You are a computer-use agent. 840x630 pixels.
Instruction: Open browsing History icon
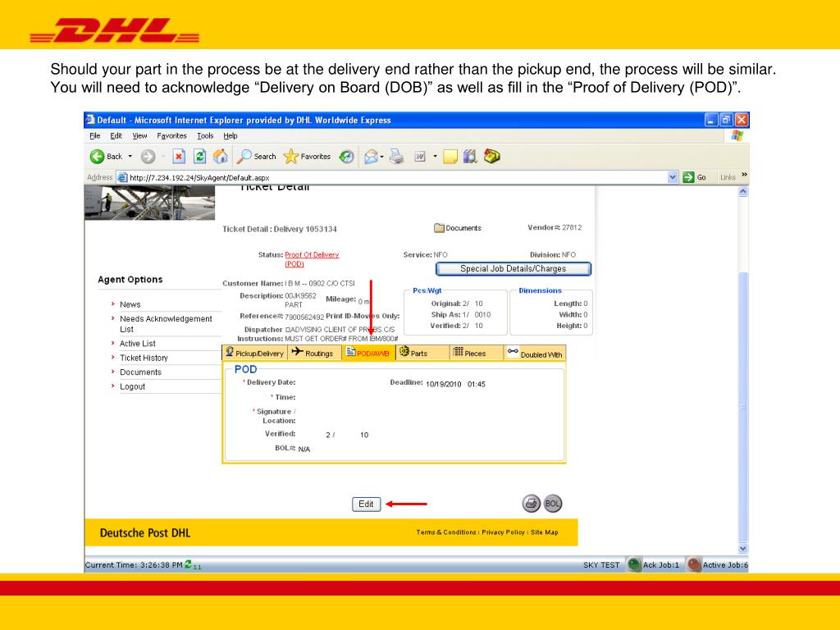click(x=347, y=157)
